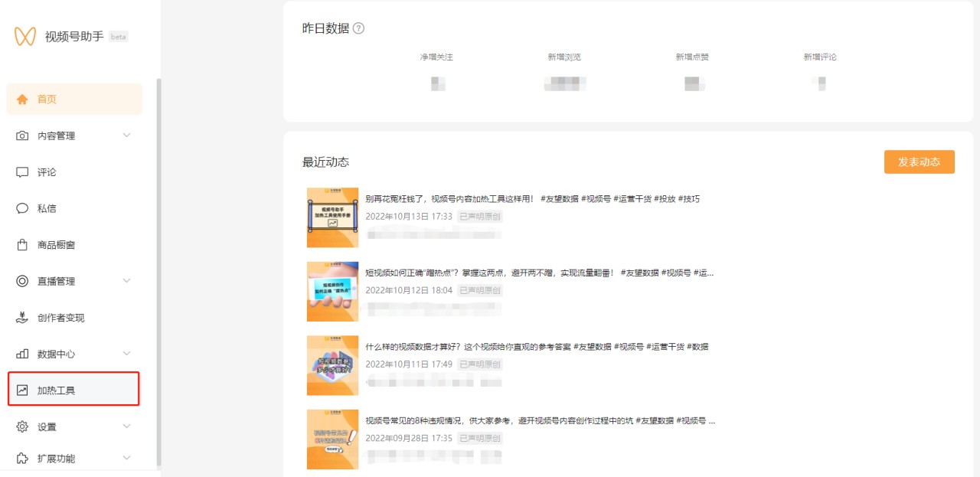Click the date 2022年10月11日 17:49

click(x=409, y=364)
